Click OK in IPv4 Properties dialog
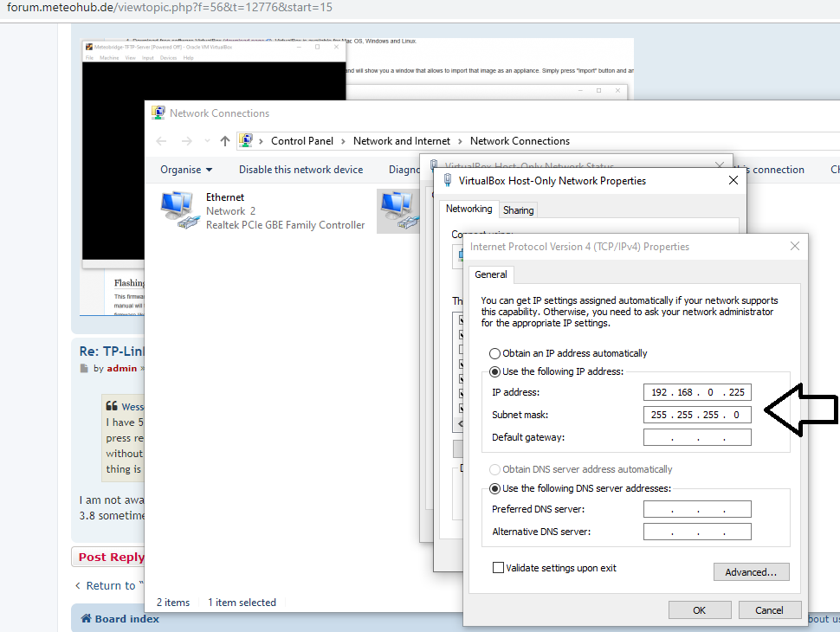Image resolution: width=840 pixels, height=632 pixels. [x=699, y=609]
